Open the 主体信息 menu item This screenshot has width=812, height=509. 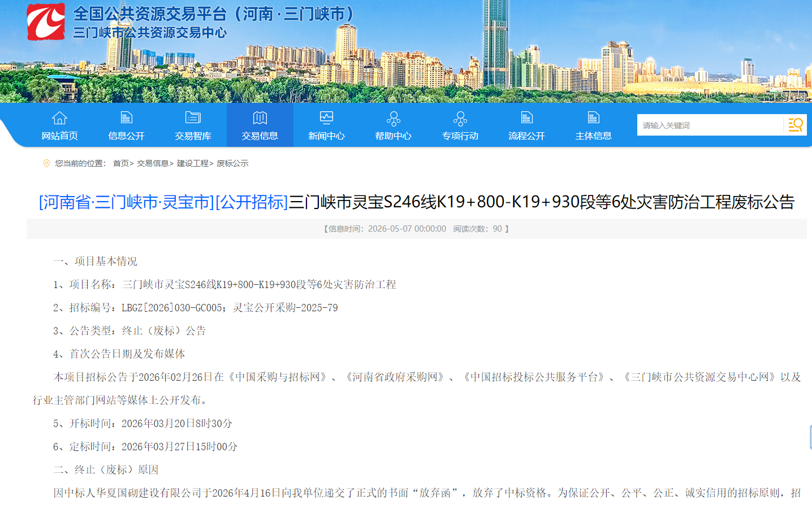tap(593, 136)
